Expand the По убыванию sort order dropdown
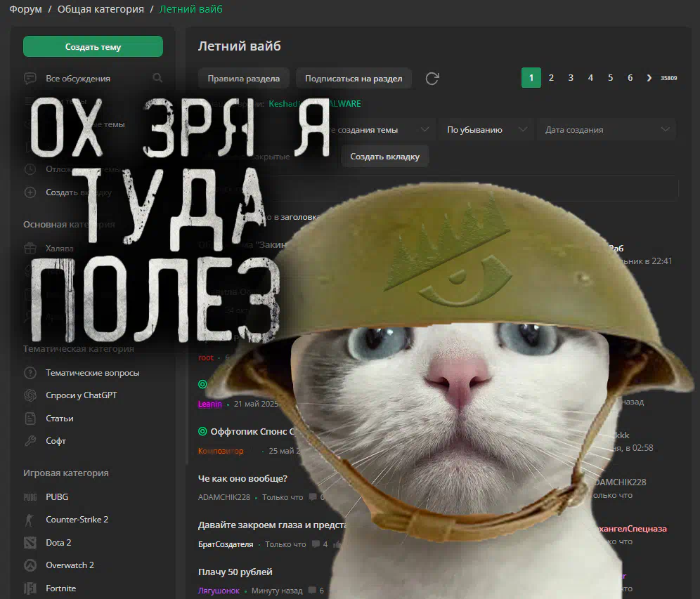 [486, 130]
